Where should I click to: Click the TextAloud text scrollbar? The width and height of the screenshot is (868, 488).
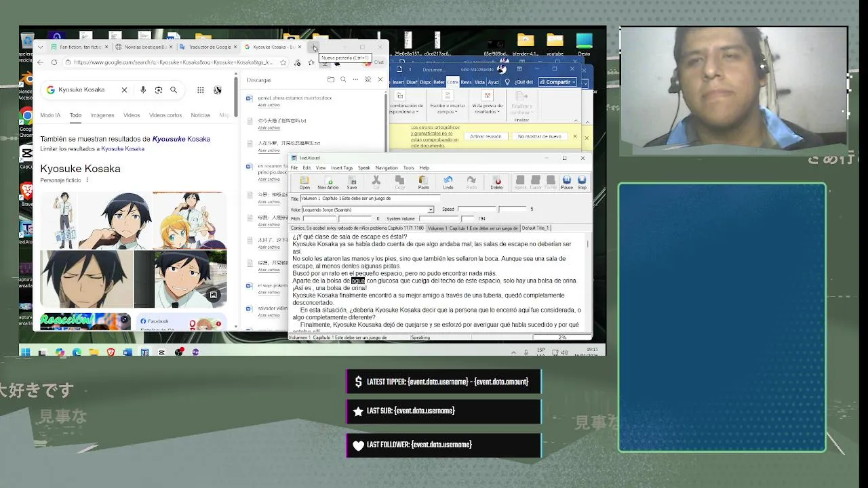[588, 281]
